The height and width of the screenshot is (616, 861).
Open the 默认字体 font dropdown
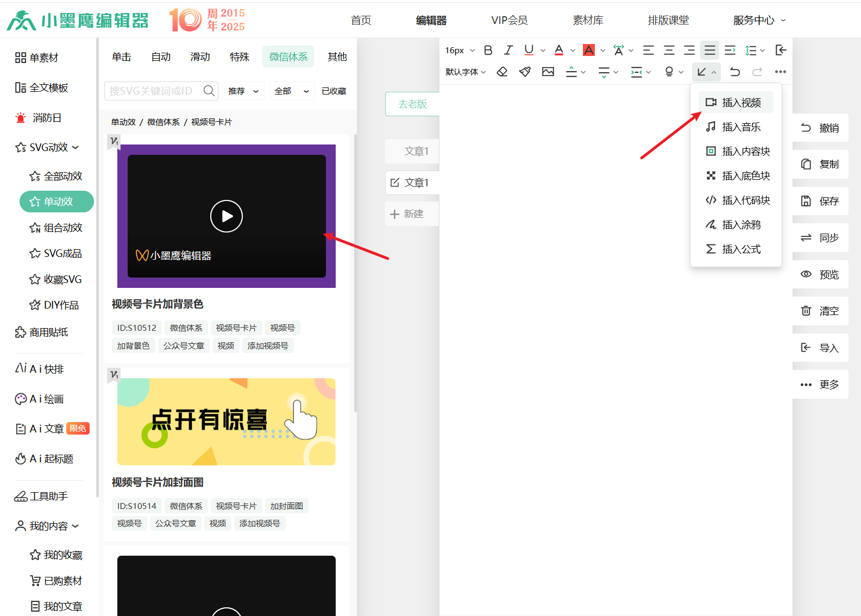pos(466,72)
